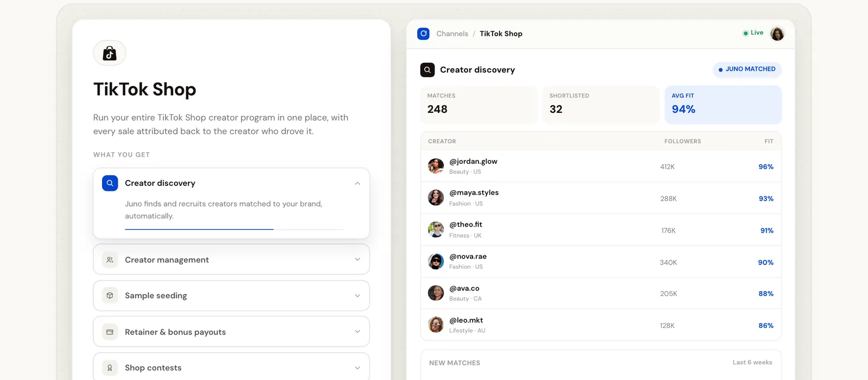Click the Beauty · US tag under @jordan.glow
The width and height of the screenshot is (868, 380).
click(465, 172)
